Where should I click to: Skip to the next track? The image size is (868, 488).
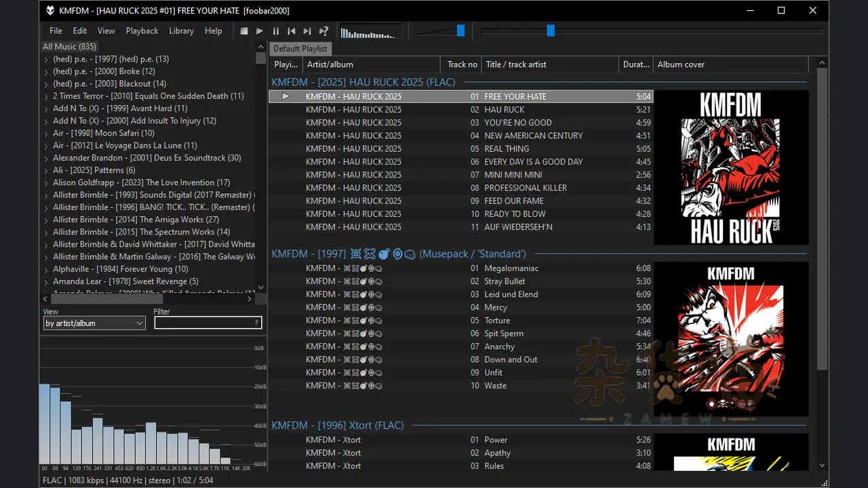[307, 30]
